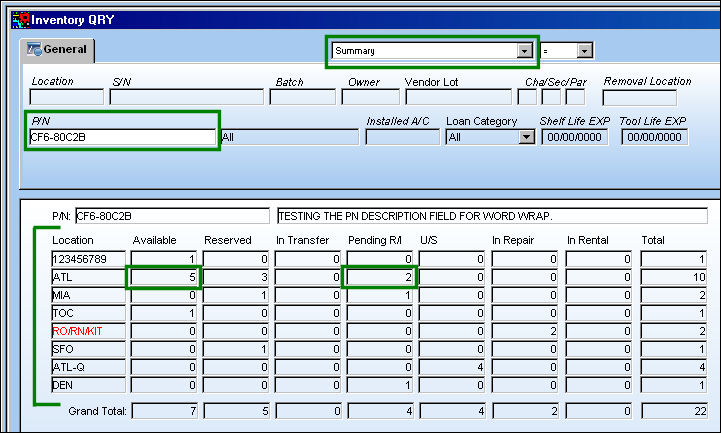Open the Summary view dropdown
This screenshot has width=721, height=433.
pos(524,51)
